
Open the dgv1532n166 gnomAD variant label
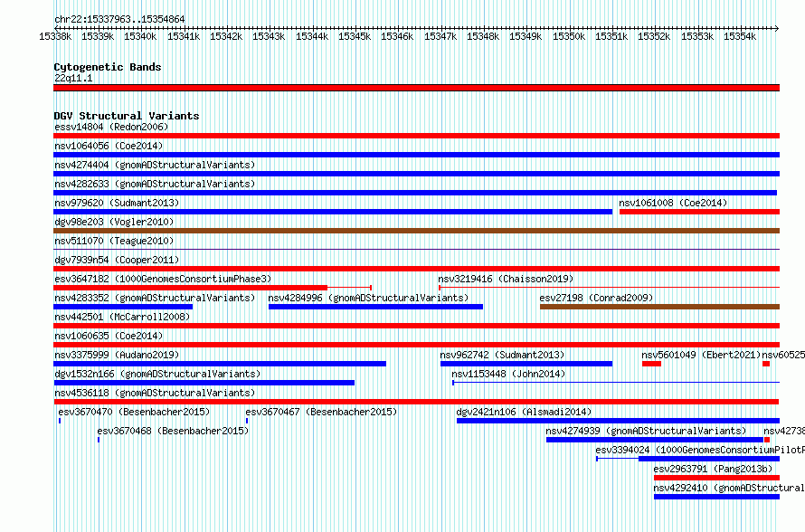(x=157, y=374)
